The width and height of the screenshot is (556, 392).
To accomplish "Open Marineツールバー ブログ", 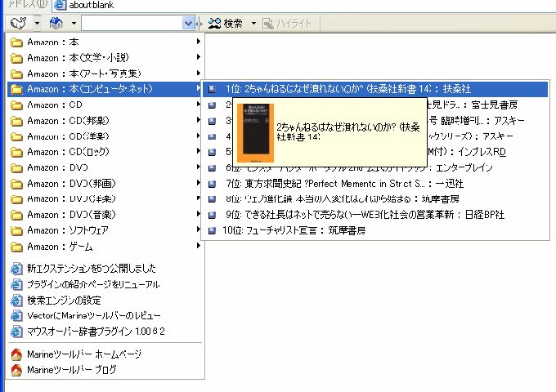I will (72, 370).
